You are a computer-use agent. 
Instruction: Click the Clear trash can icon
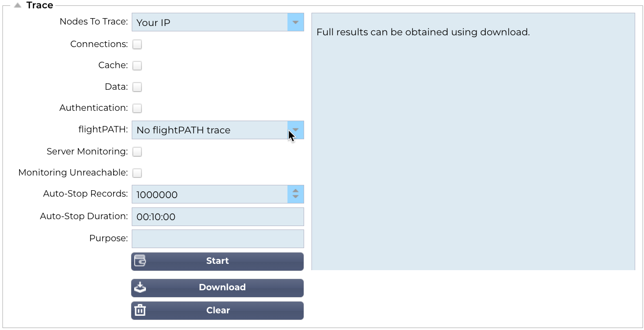coord(140,310)
